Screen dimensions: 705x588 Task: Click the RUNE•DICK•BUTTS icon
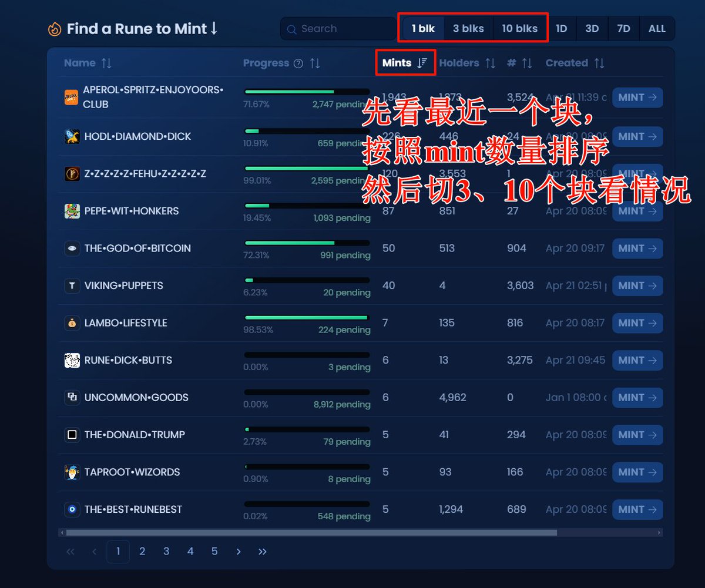72,360
